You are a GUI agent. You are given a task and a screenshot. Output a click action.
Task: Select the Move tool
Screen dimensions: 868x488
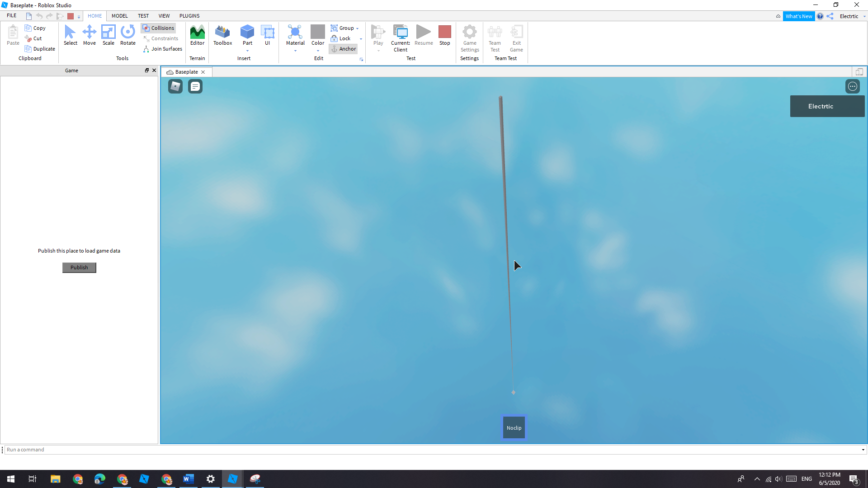89,35
